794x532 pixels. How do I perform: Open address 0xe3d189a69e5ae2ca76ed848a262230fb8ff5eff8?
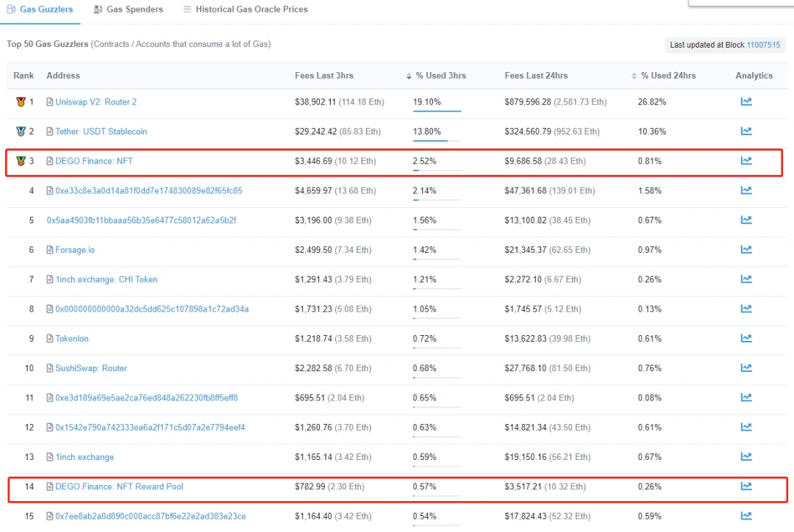coord(146,398)
